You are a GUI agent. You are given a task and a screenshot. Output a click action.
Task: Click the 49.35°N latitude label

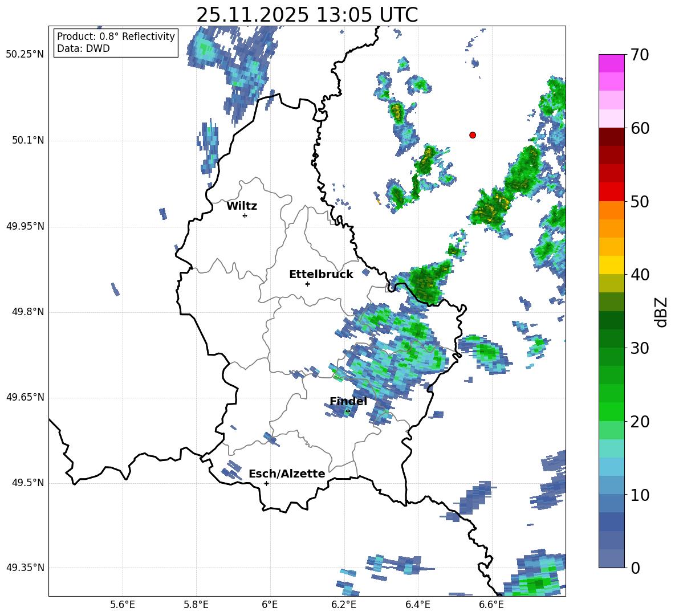[x=25, y=568]
